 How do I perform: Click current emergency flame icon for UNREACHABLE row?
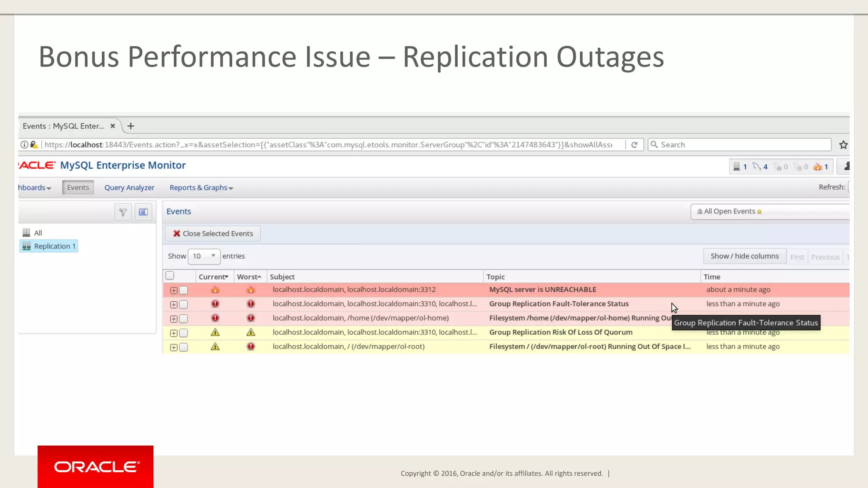click(215, 289)
